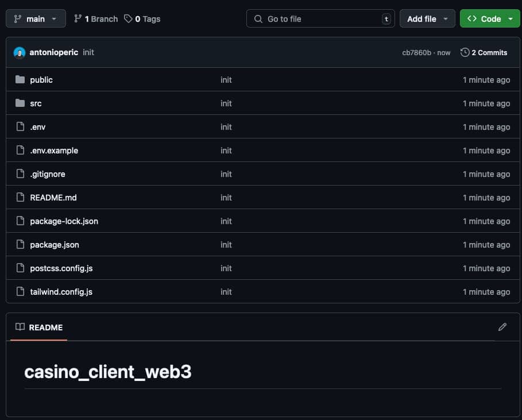Open the main branch selector dropdown
The image size is (522, 420).
click(x=36, y=18)
